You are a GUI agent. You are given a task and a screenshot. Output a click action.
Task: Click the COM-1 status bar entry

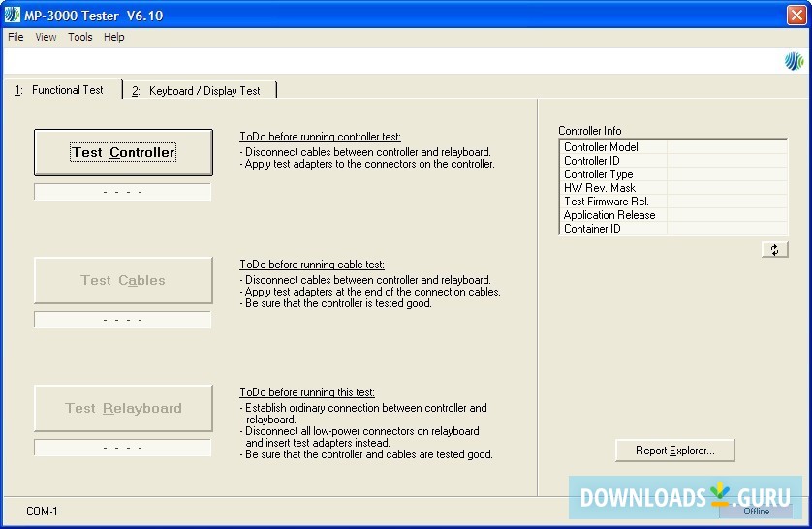point(42,512)
